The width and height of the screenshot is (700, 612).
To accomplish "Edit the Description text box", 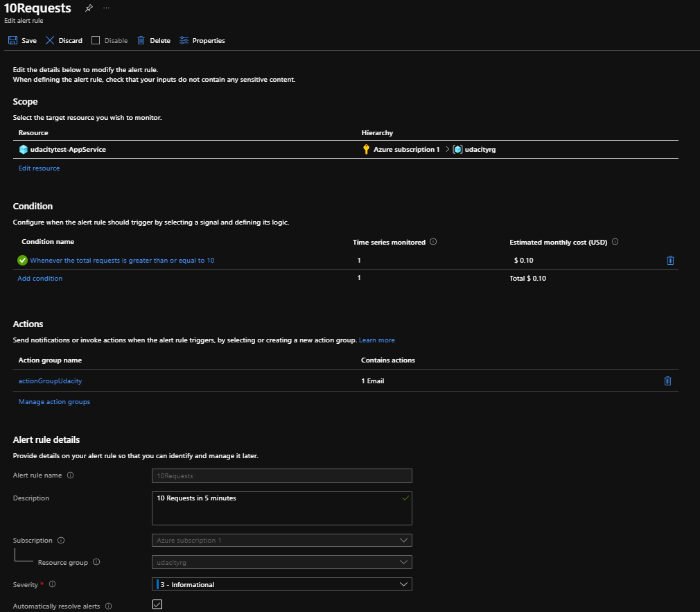I will 281,509.
